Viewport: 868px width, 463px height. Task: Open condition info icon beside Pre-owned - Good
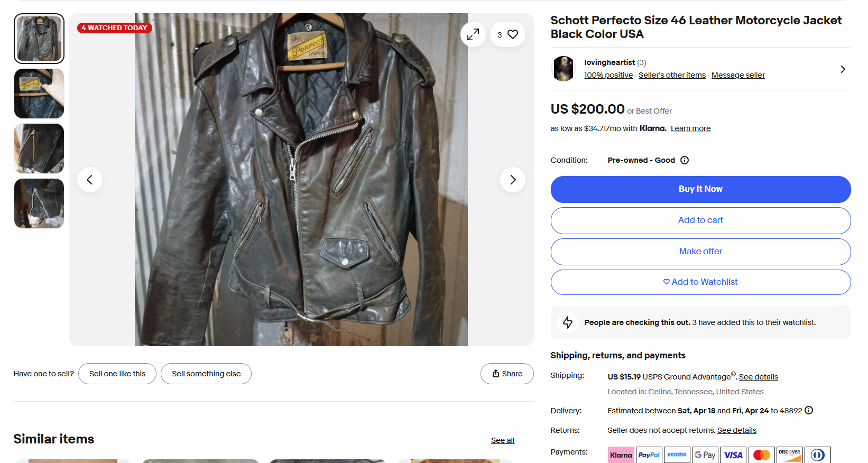[685, 160]
